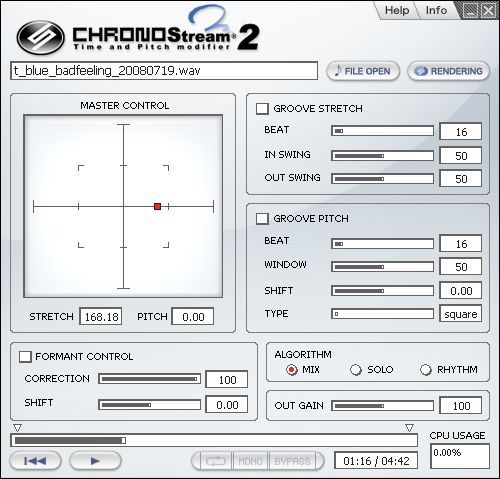Click the play button
Image resolution: width=500 pixels, height=479 pixels.
click(x=95, y=461)
